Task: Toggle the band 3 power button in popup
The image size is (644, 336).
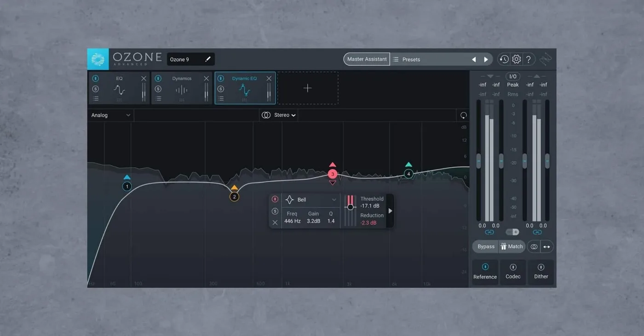Action: click(x=275, y=199)
